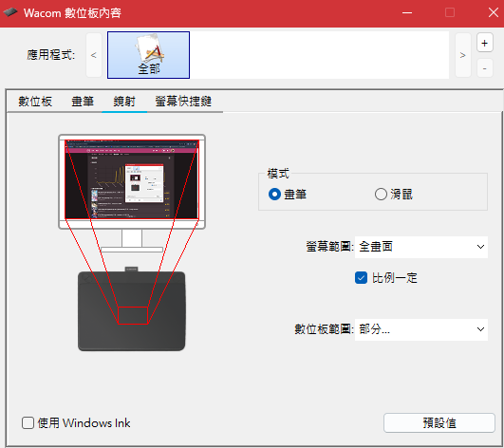Open the 螢幕範圍 dropdown showing 全畫面
The image size is (504, 448).
[421, 247]
